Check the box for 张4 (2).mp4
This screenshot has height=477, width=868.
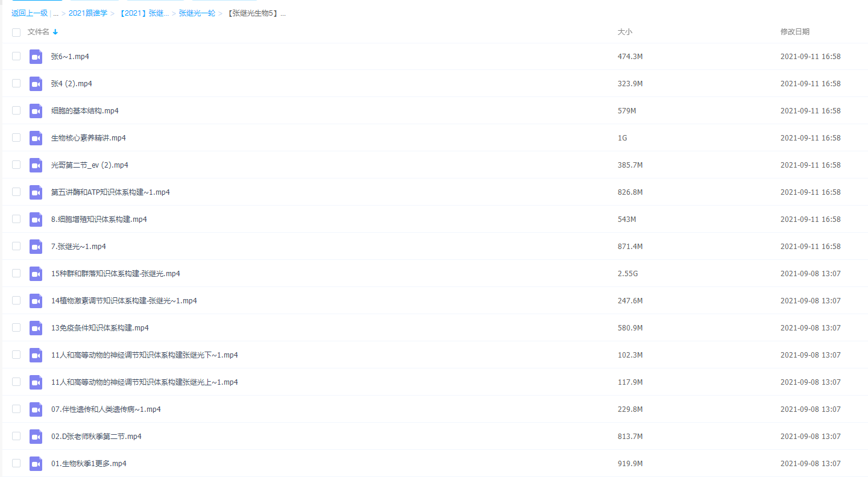coord(16,83)
